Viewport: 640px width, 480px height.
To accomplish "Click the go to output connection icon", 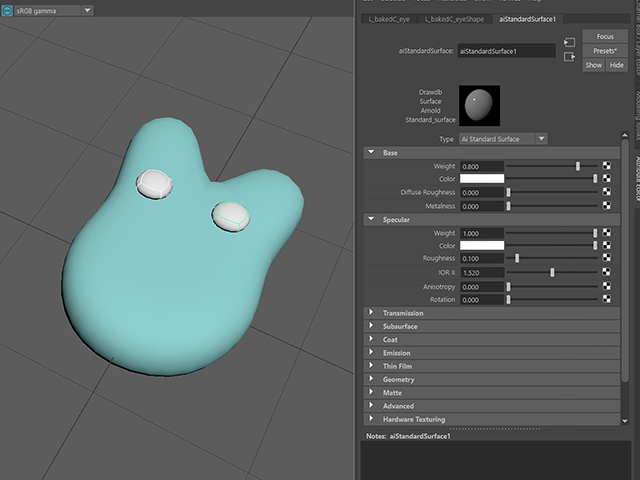I will (x=569, y=57).
